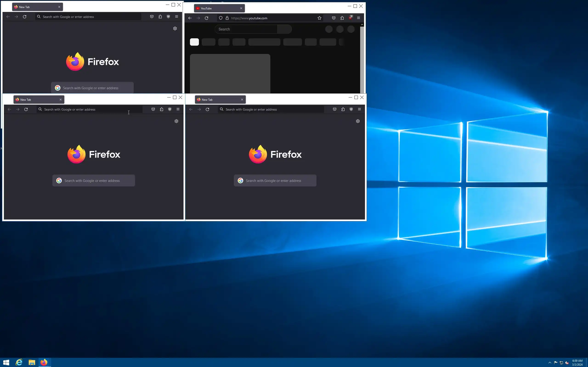The height and width of the screenshot is (367, 588).
Task: Click the site lock icon beside youtube.com
Action: [x=227, y=18]
